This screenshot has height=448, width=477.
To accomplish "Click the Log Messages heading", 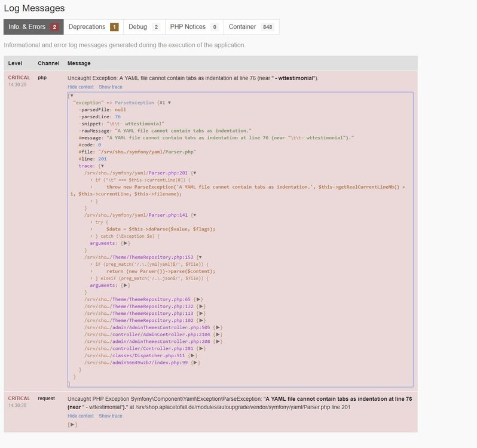I will (34, 8).
